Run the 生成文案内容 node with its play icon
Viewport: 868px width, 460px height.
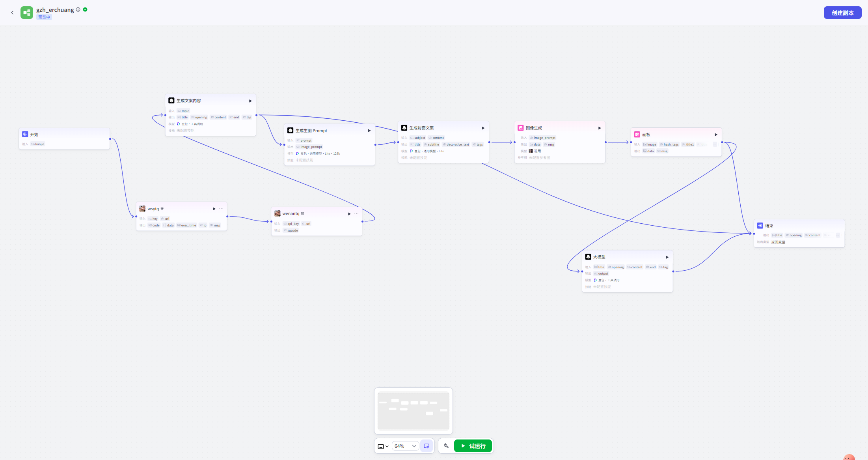pyautogui.click(x=250, y=101)
